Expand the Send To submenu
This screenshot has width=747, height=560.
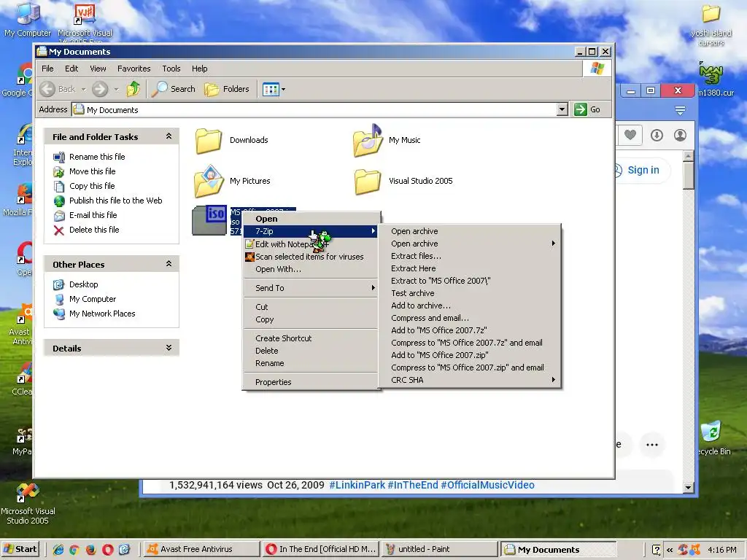[x=310, y=287]
